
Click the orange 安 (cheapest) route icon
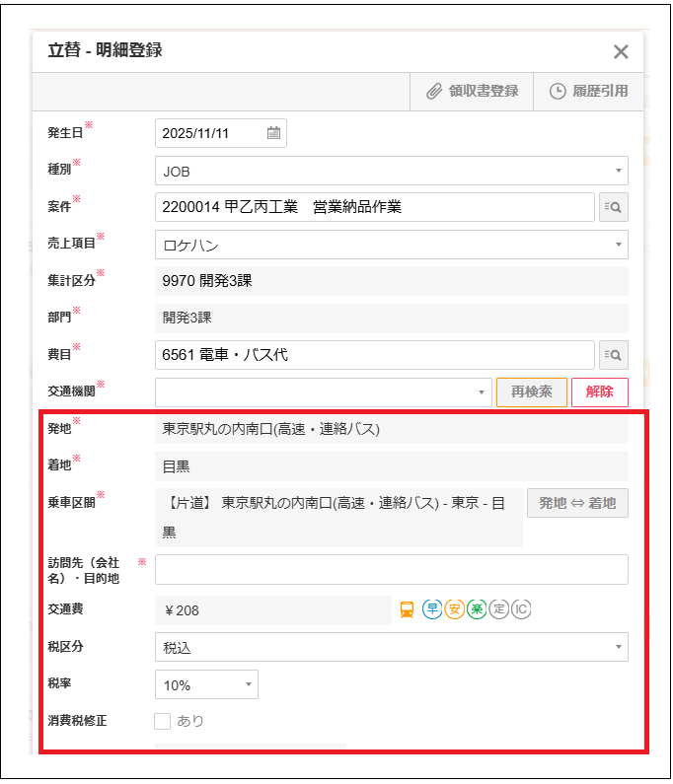click(455, 609)
